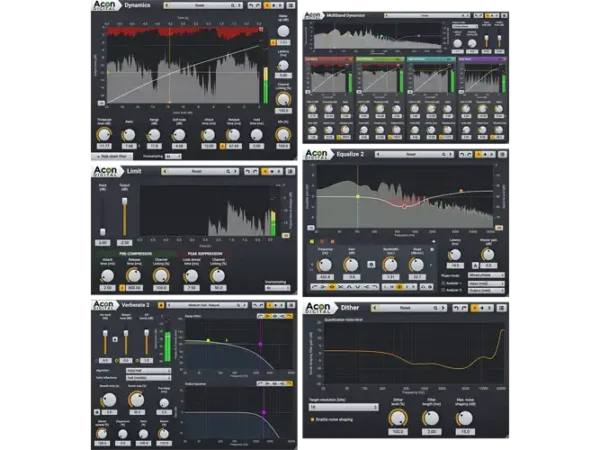This screenshot has height=450, width=600.
Task: Click Look ahead time knob in Limit
Action: coord(191,276)
